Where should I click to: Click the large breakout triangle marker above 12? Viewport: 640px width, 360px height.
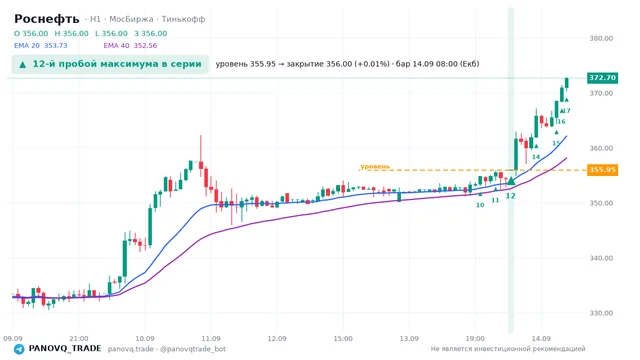[x=511, y=180]
